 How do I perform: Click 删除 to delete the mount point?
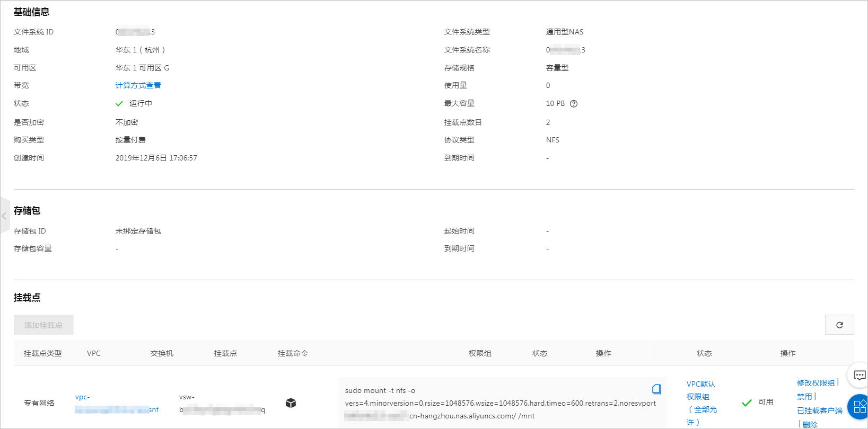[810, 424]
